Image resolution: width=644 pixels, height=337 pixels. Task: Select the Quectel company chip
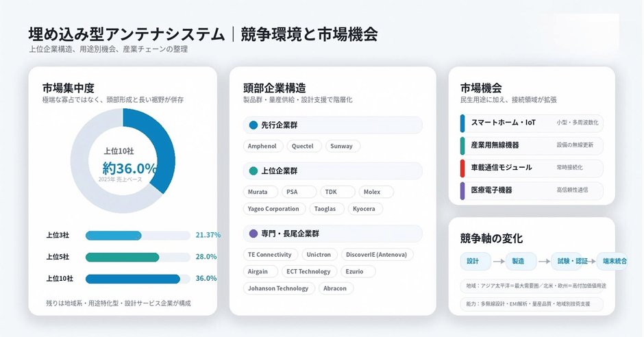tap(304, 146)
